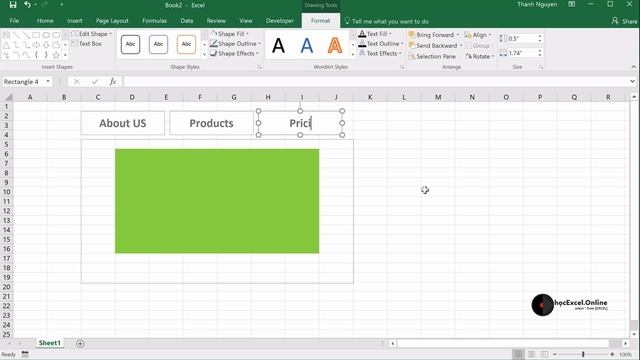Switch to the Data tab
The height and width of the screenshot is (360, 640).
click(187, 21)
